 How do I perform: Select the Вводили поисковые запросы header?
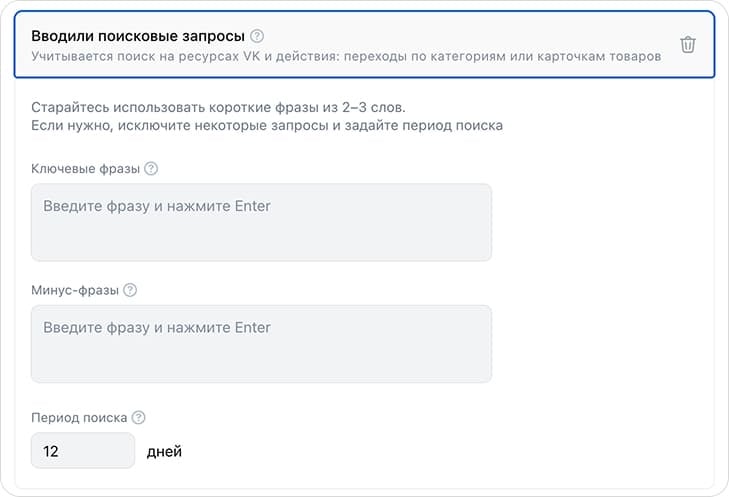pyautogui.click(x=138, y=36)
